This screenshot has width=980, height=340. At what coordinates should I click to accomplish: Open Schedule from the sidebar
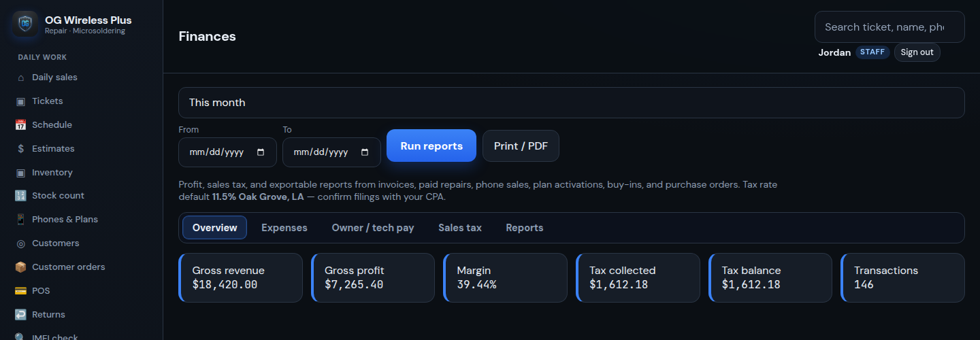pyautogui.click(x=82, y=125)
